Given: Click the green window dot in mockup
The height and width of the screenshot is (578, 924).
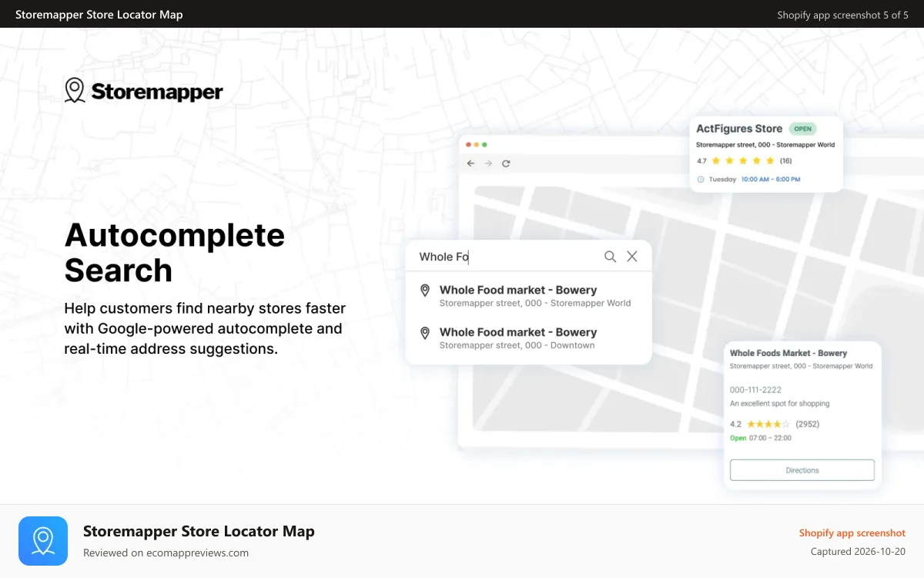Looking at the screenshot, I should (x=484, y=144).
